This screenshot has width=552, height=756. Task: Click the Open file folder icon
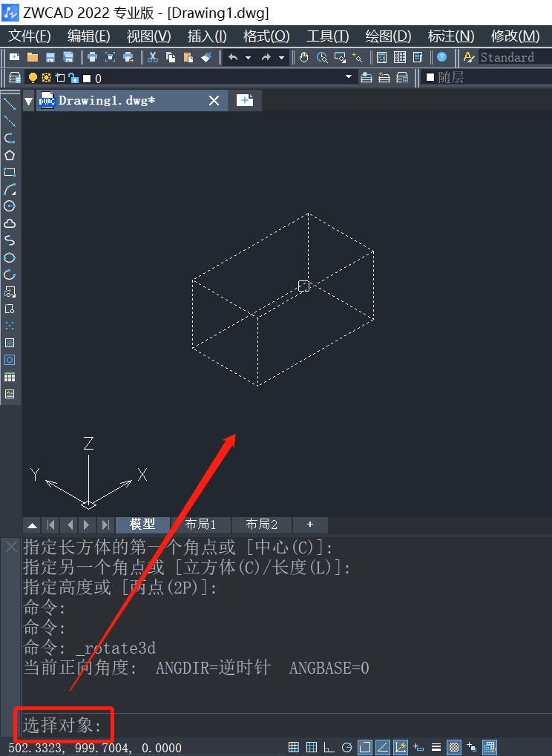pyautogui.click(x=33, y=57)
